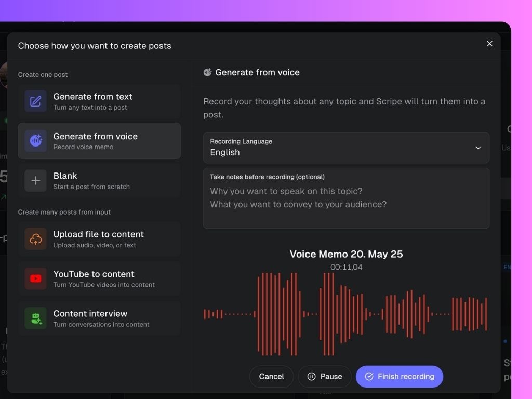Click the plus icon for Blank post
The image size is (532, 399).
[35, 180]
